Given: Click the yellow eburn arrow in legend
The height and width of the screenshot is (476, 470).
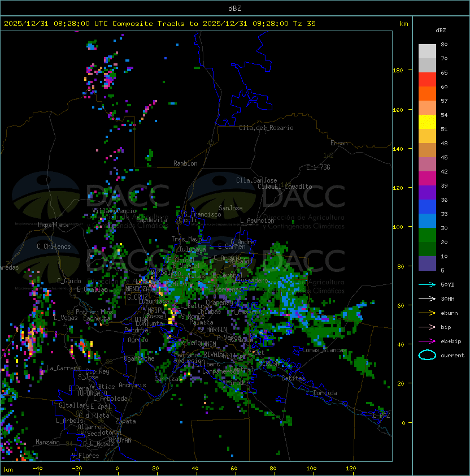Looking at the screenshot, I should pyautogui.click(x=427, y=313).
